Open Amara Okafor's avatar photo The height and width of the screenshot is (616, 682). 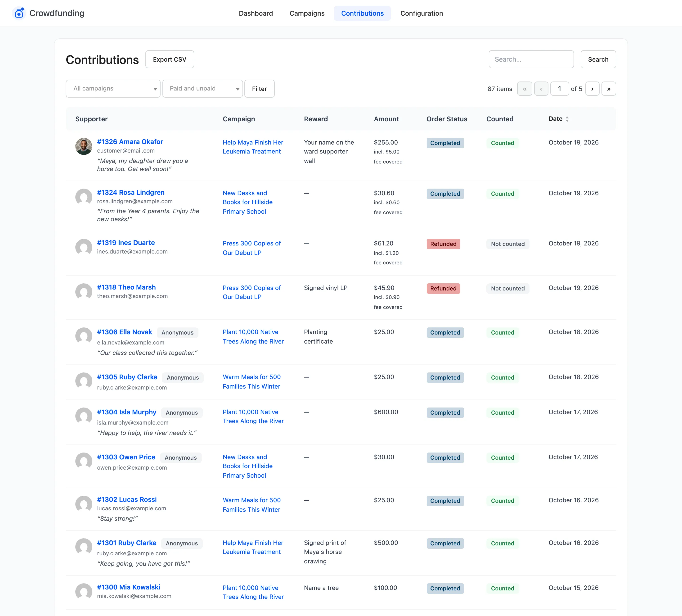[84, 146]
